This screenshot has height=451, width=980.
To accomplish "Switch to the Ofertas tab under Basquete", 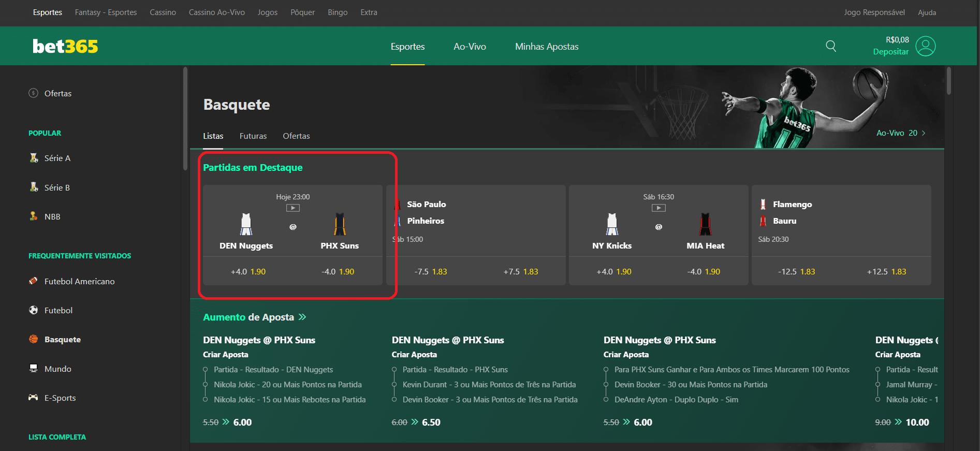I will 296,136.
